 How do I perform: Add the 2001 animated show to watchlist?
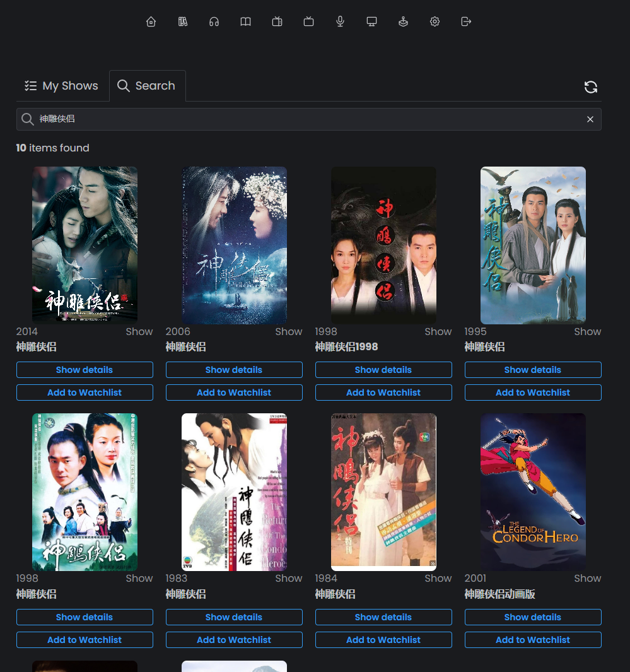tap(533, 640)
